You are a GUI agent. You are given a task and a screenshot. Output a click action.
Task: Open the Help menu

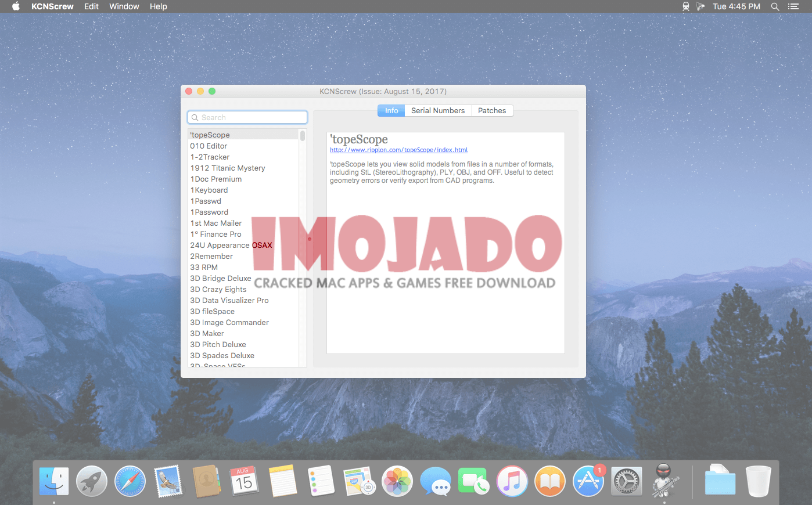tap(159, 6)
